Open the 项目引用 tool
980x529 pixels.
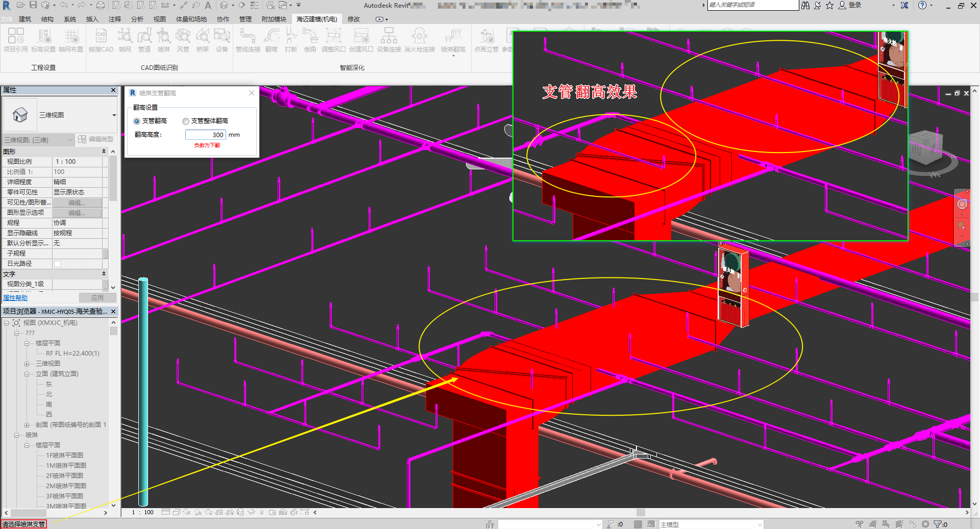(16, 40)
